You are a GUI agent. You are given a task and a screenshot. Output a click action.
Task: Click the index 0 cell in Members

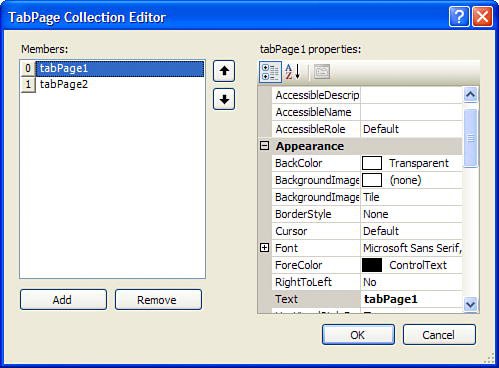coord(28,68)
